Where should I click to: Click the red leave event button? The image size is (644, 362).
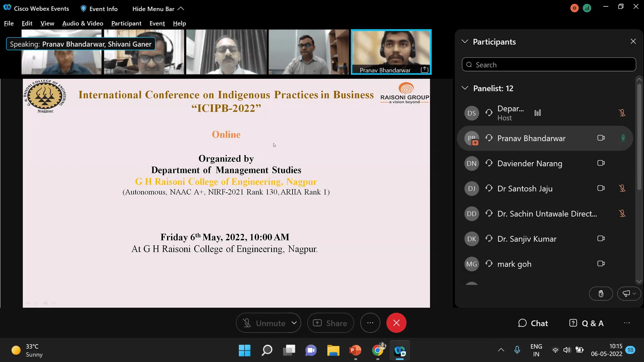(396, 323)
